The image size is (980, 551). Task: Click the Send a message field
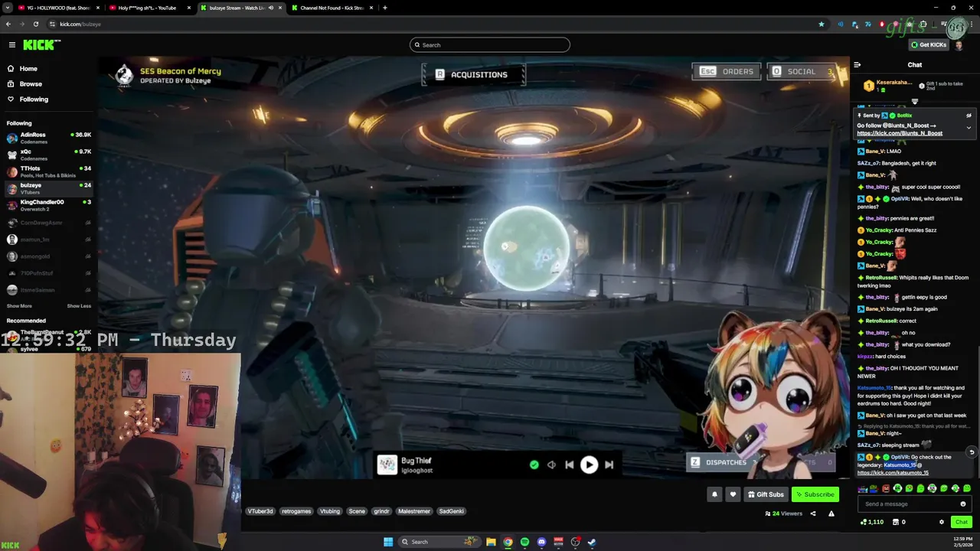coord(908,504)
